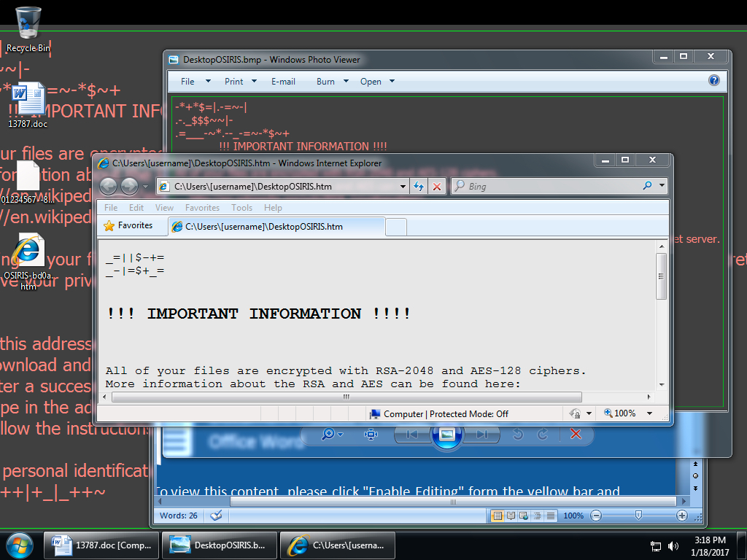747x560 pixels.
Task: Select the DesktopOSIRIS.htm browser tab
Action: click(276, 227)
